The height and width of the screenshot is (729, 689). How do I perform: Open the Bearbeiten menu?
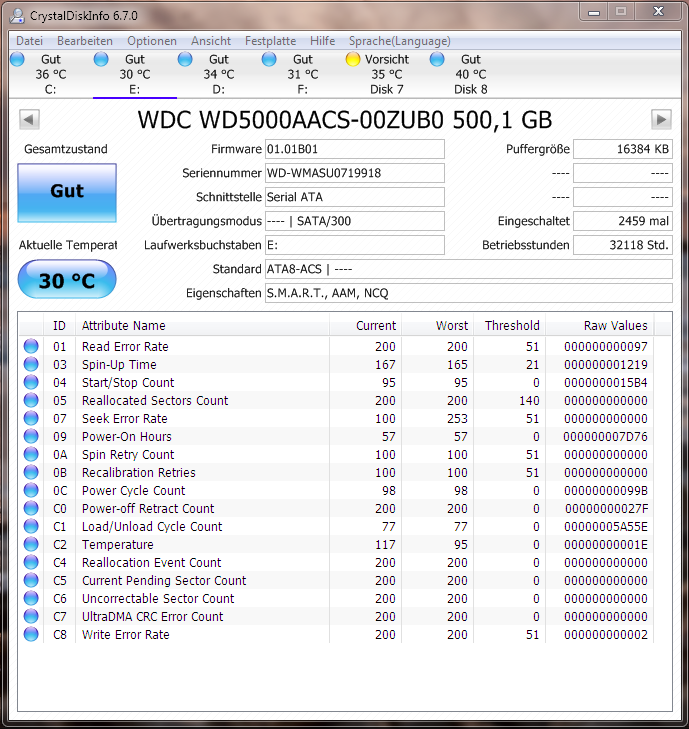click(85, 41)
